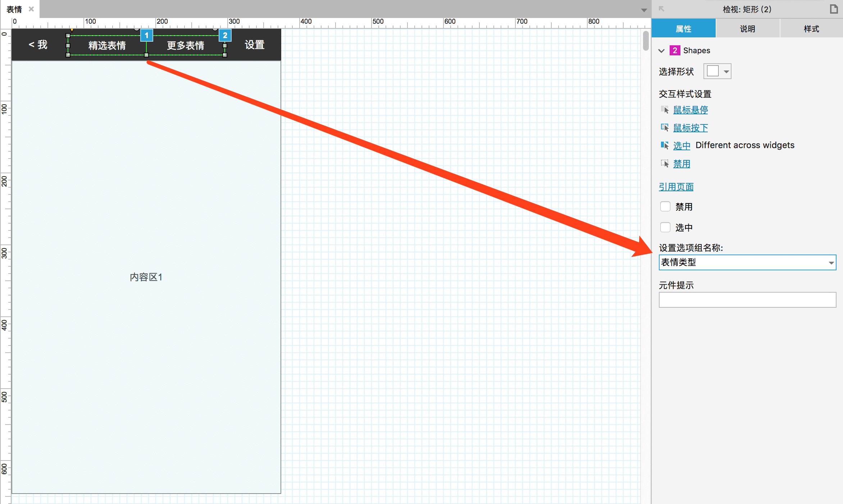
Task: Expand the 表情类型 selection group dropdown
Action: pos(830,262)
